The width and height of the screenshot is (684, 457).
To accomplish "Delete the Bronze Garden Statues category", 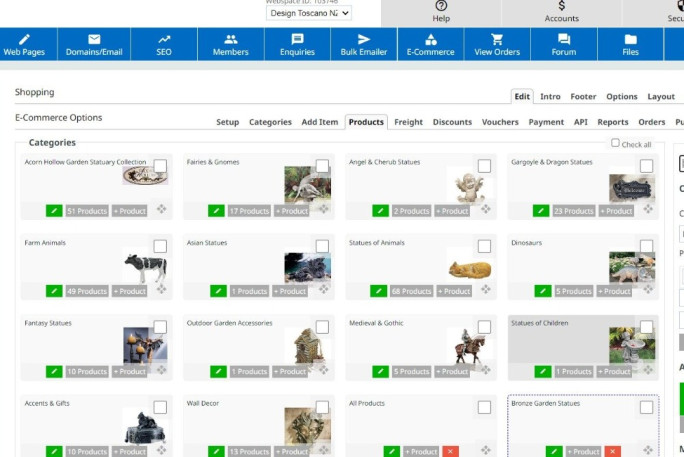I will (x=612, y=451).
